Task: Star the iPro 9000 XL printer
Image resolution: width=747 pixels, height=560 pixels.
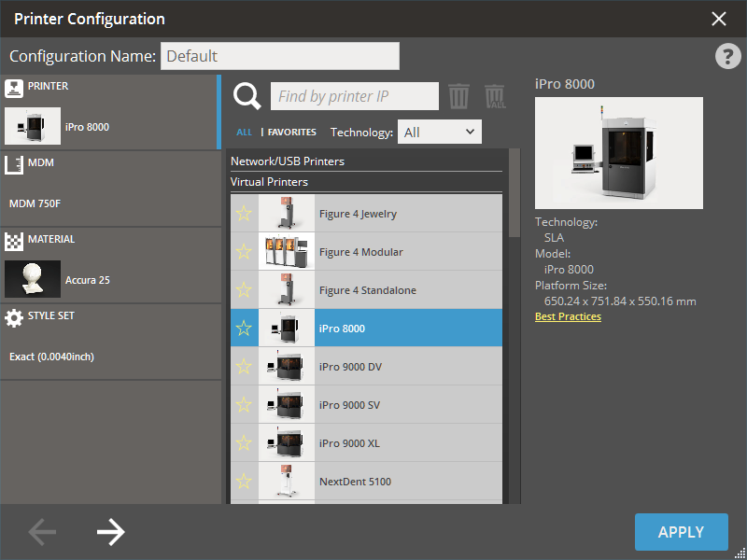Action: click(244, 442)
